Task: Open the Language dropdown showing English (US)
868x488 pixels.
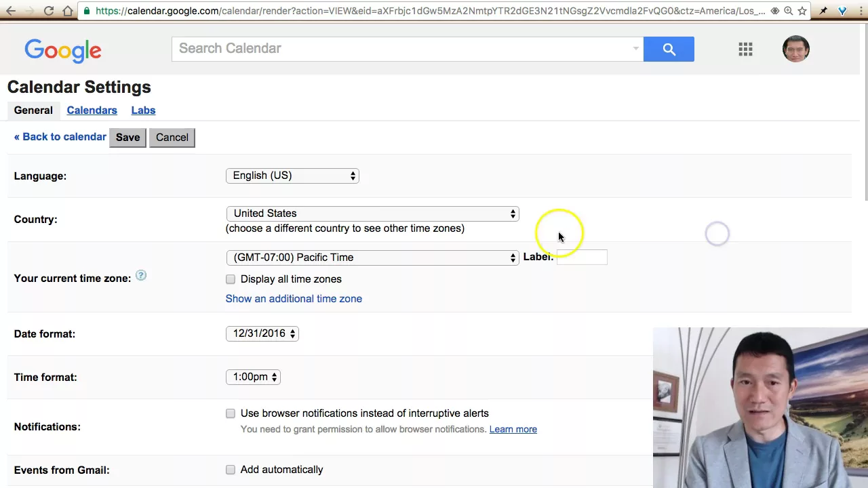Action: 292,176
